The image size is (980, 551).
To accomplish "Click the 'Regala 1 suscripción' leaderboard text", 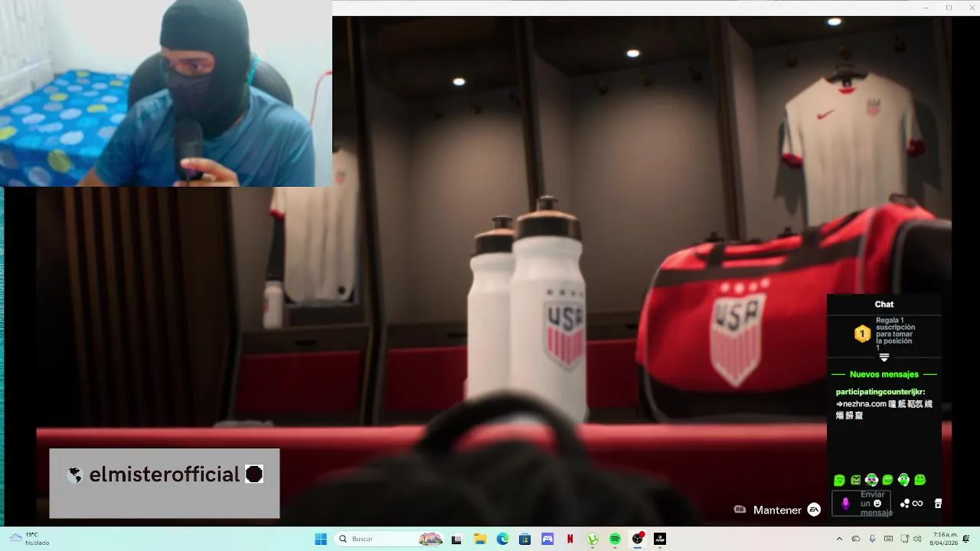I will pyautogui.click(x=895, y=334).
